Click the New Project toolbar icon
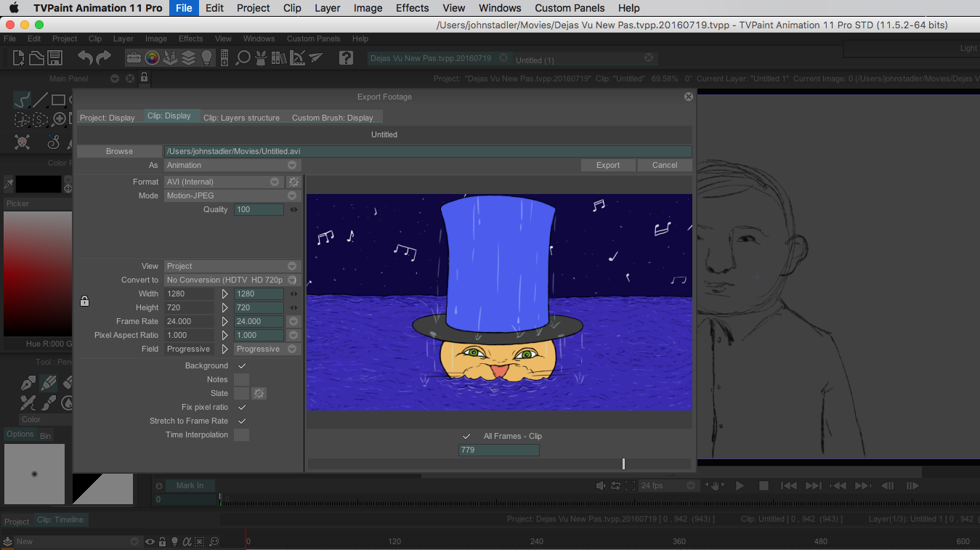Image resolution: width=980 pixels, height=550 pixels. [20, 57]
